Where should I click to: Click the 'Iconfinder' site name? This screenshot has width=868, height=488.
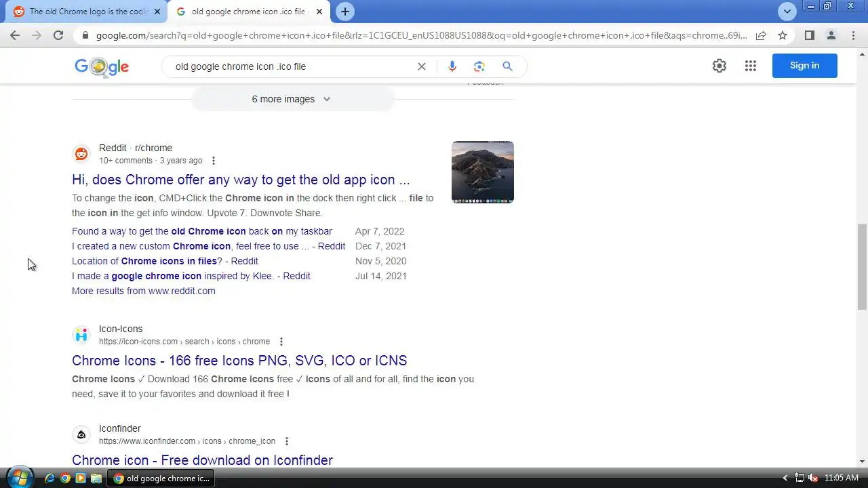(120, 428)
